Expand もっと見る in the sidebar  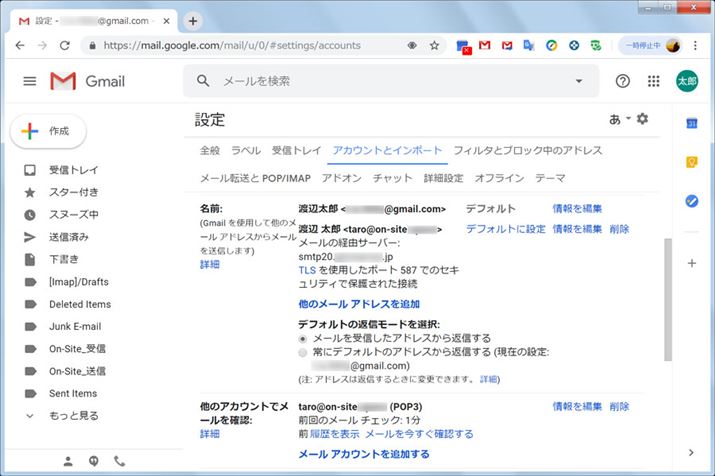(73, 415)
